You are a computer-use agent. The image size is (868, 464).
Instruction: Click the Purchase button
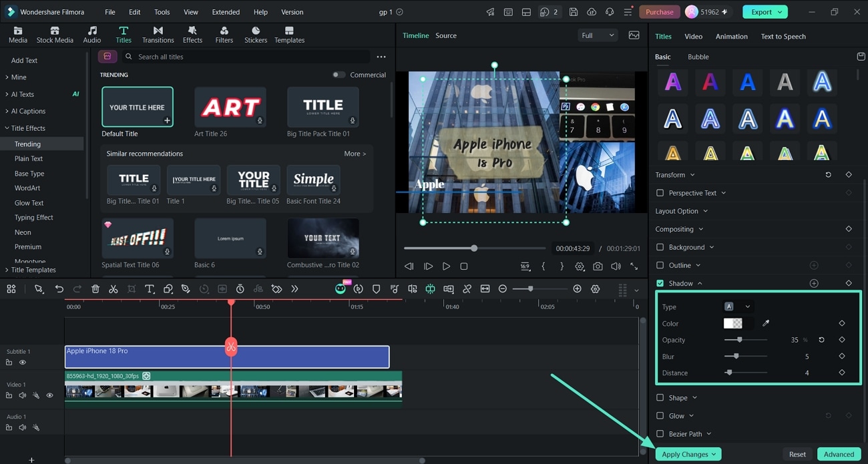pyautogui.click(x=660, y=12)
